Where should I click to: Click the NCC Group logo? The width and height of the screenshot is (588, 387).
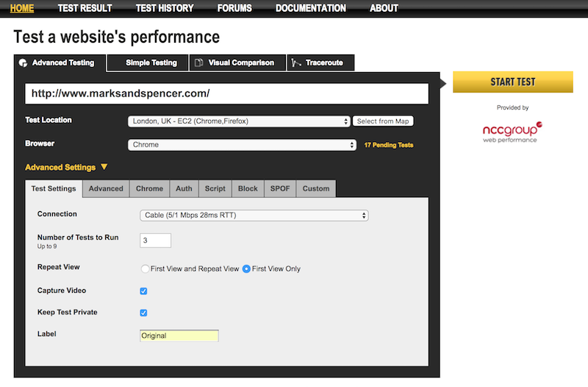512,132
